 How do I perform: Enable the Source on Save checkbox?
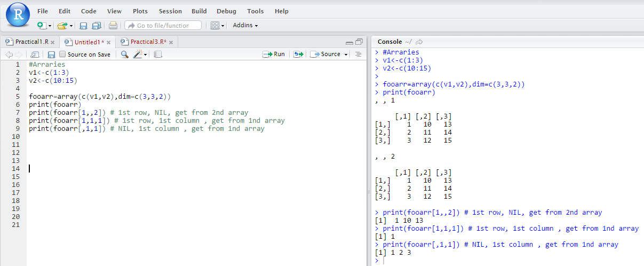[62, 54]
